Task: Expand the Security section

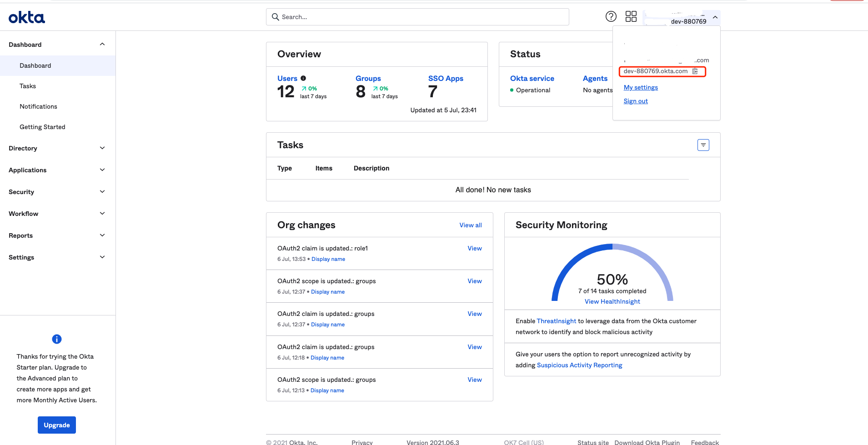Action: tap(102, 192)
